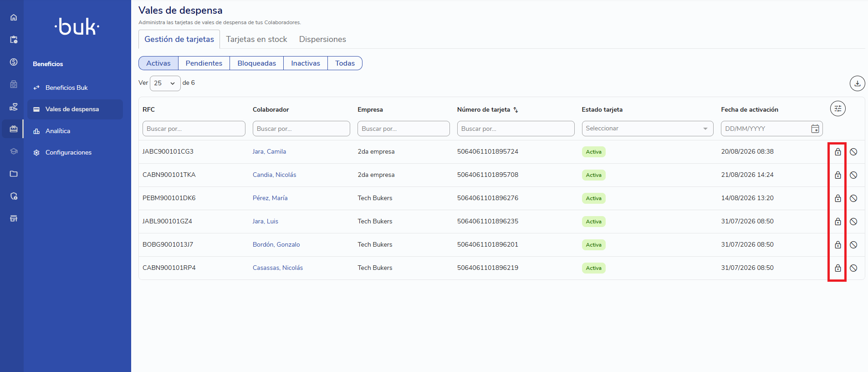The height and width of the screenshot is (372, 868).
Task: Open Beneficios Buk menu item
Action: tap(75, 88)
